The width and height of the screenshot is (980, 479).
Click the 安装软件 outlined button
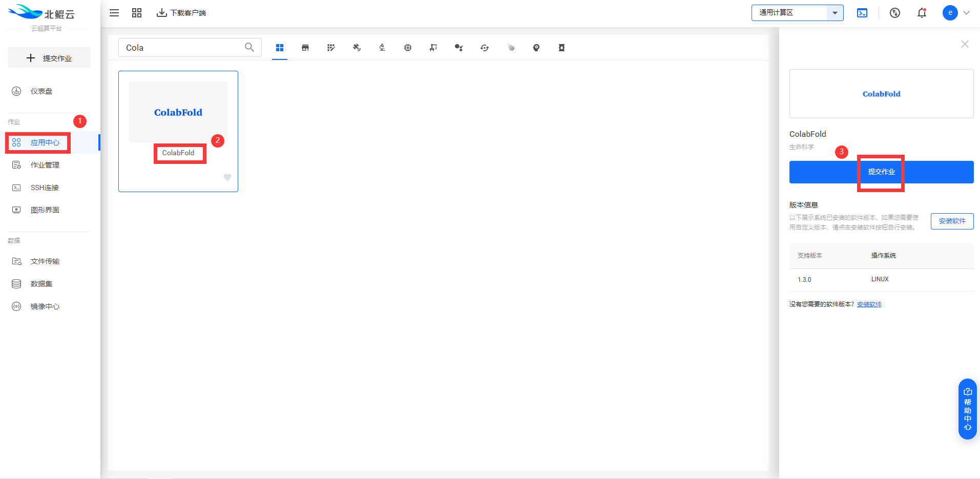[x=952, y=221]
